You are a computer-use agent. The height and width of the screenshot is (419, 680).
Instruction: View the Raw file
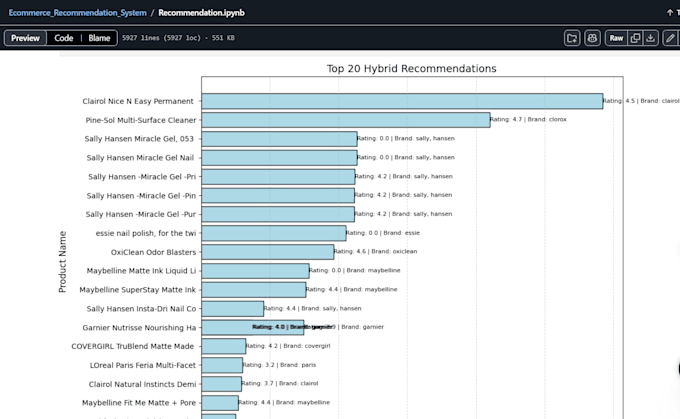[616, 38]
